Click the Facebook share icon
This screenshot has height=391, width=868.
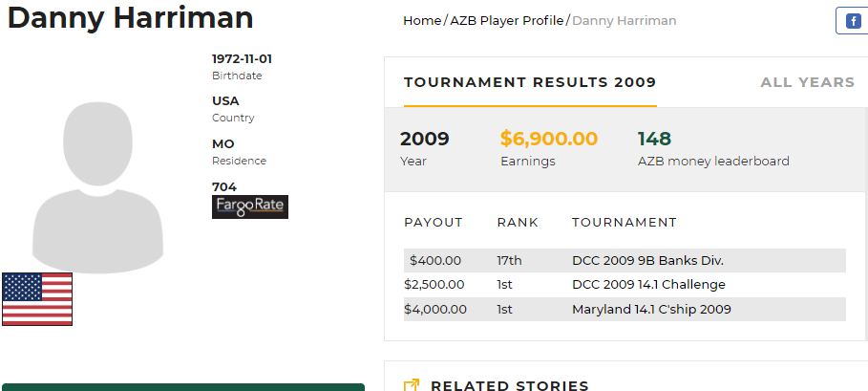[853, 21]
